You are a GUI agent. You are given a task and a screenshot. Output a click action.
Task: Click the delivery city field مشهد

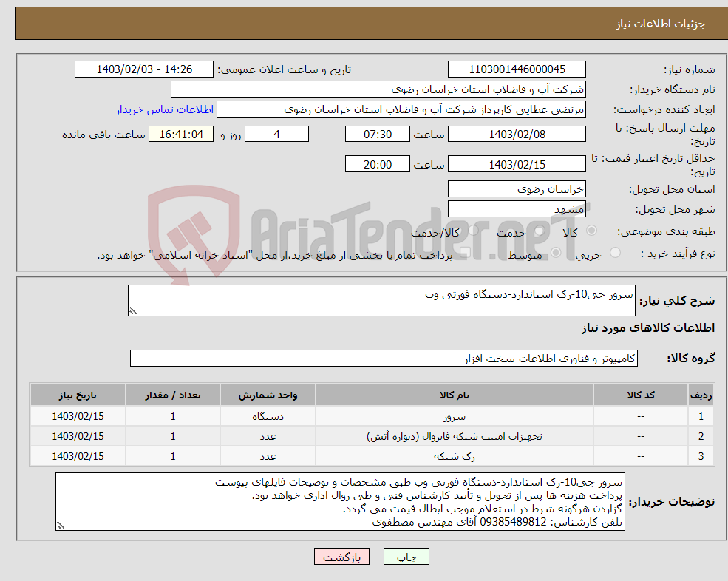[517, 209]
